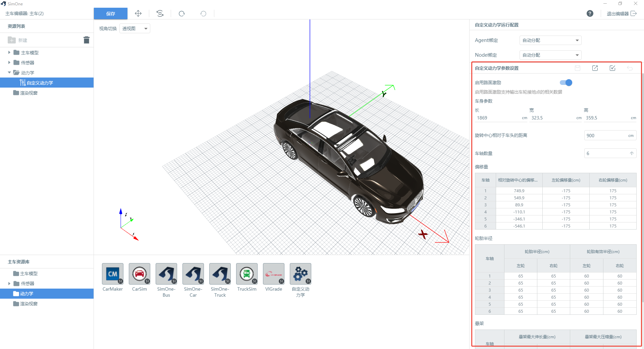Click the rotation center distance field 900
The width and height of the screenshot is (644, 349).
point(610,136)
